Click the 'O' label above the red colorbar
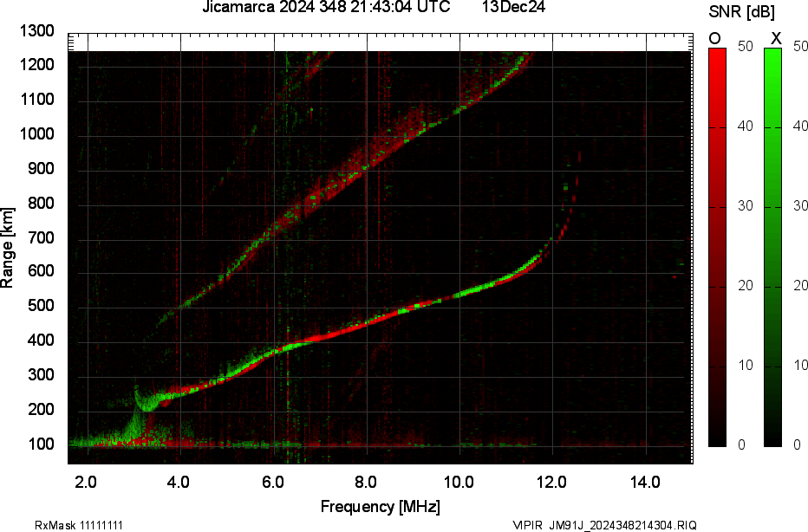Viewport: 808px width, 532px height. coord(714,38)
